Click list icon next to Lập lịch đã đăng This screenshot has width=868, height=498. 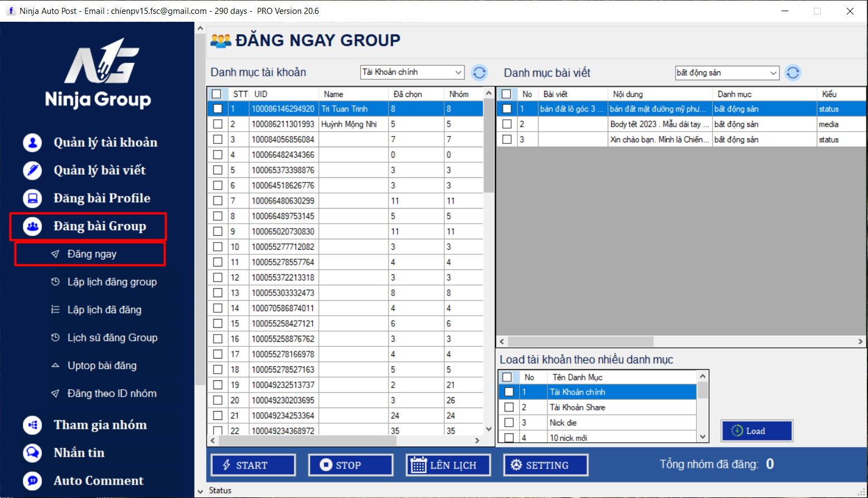pos(55,310)
